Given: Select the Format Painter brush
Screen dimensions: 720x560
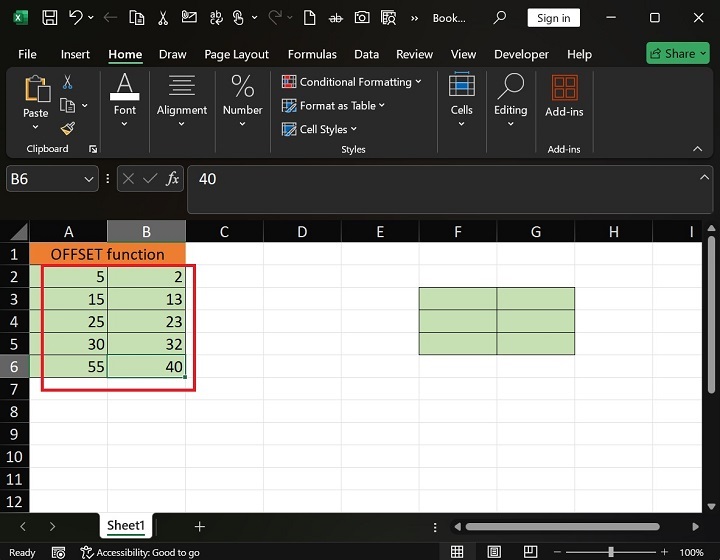Looking at the screenshot, I should coord(67,128).
